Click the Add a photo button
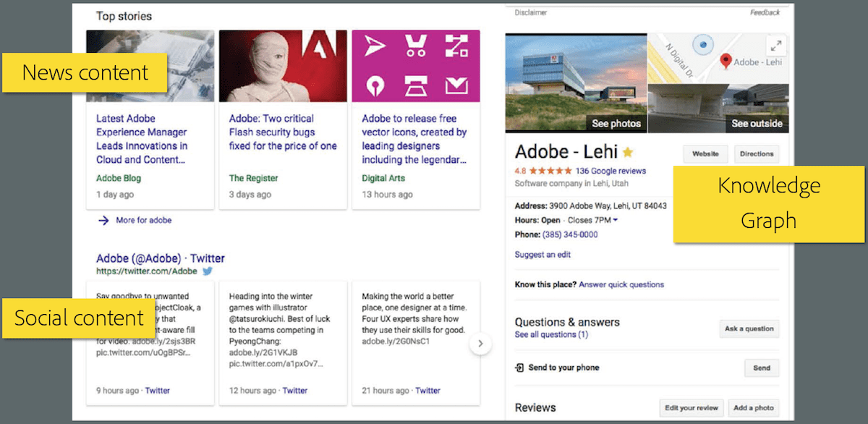The width and height of the screenshot is (868, 424). [754, 408]
